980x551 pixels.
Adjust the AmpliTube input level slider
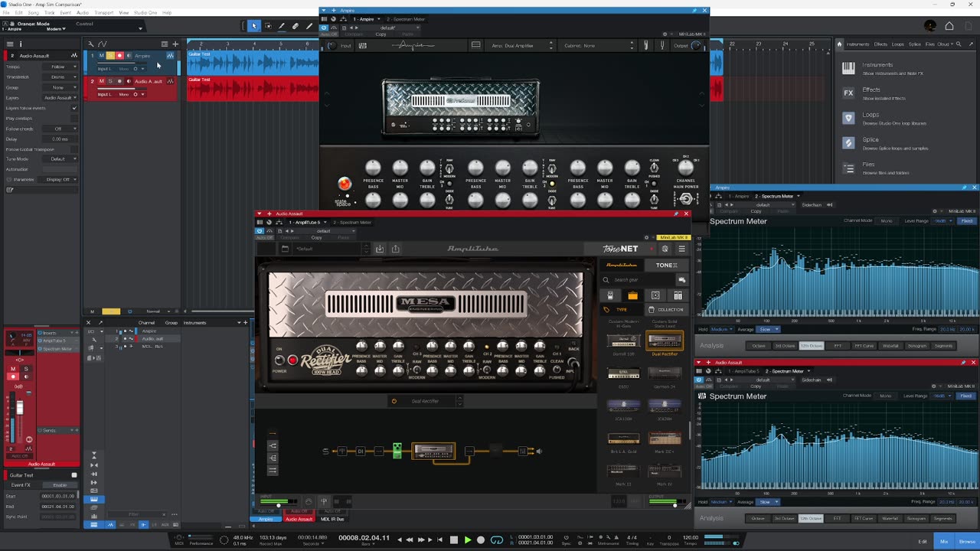pyautogui.click(x=279, y=504)
